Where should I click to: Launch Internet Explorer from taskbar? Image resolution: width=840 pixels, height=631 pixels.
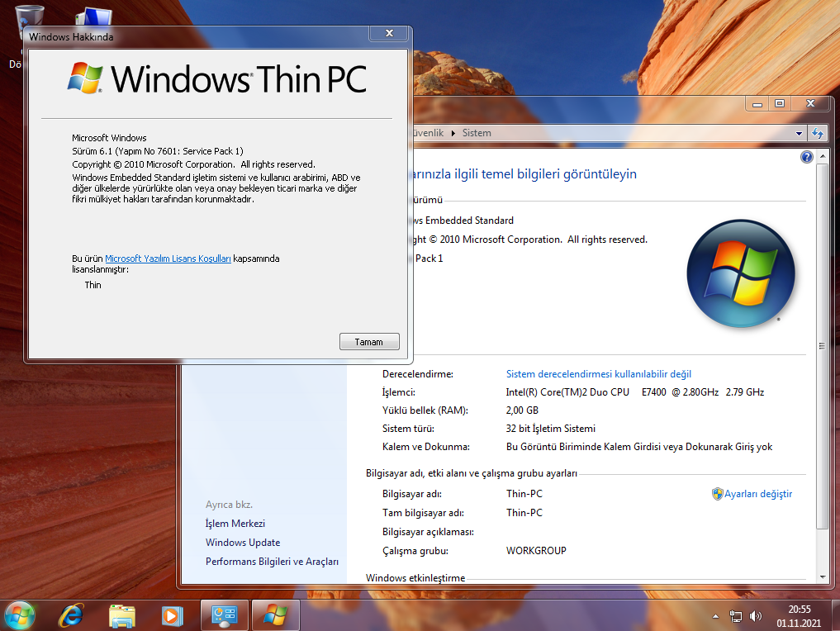[71, 615]
